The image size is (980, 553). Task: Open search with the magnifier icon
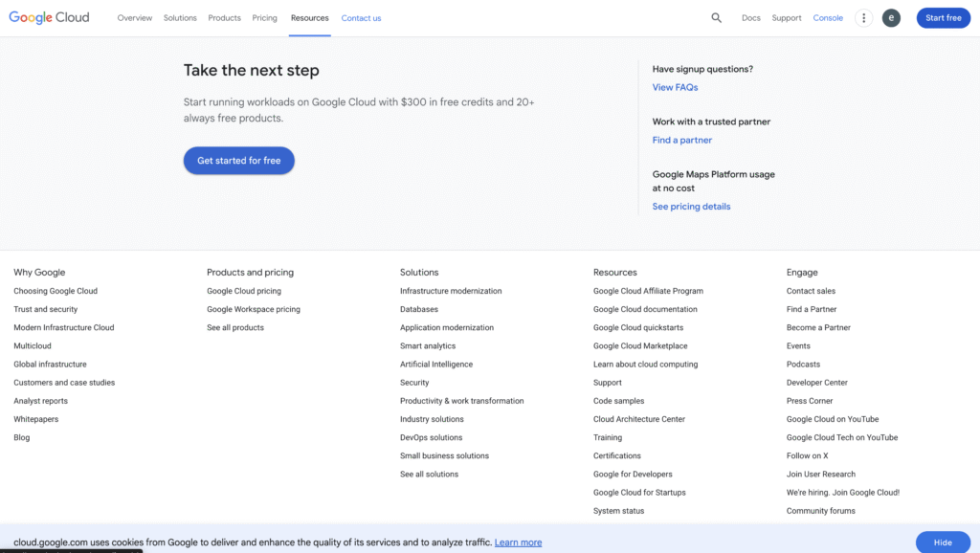click(716, 17)
